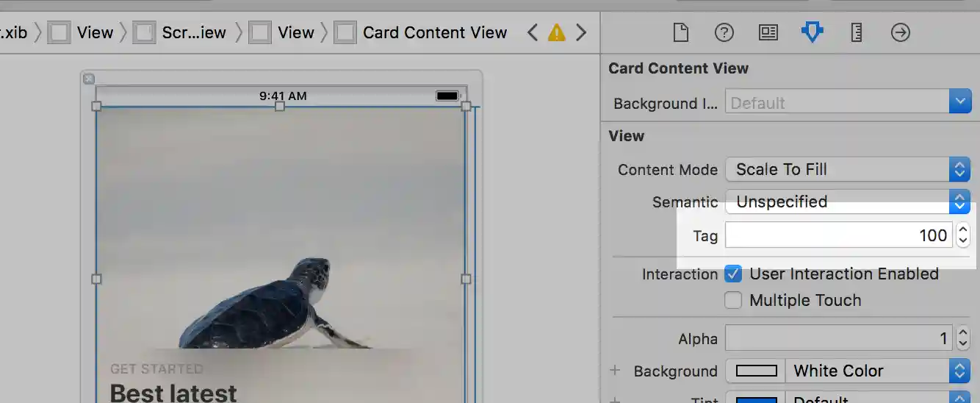Enable the Multiple Touch checkbox
Screen dimensions: 980x403
pos(733,300)
